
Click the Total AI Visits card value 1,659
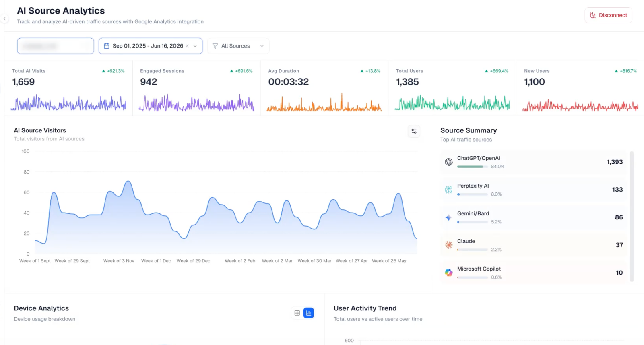[x=23, y=82]
